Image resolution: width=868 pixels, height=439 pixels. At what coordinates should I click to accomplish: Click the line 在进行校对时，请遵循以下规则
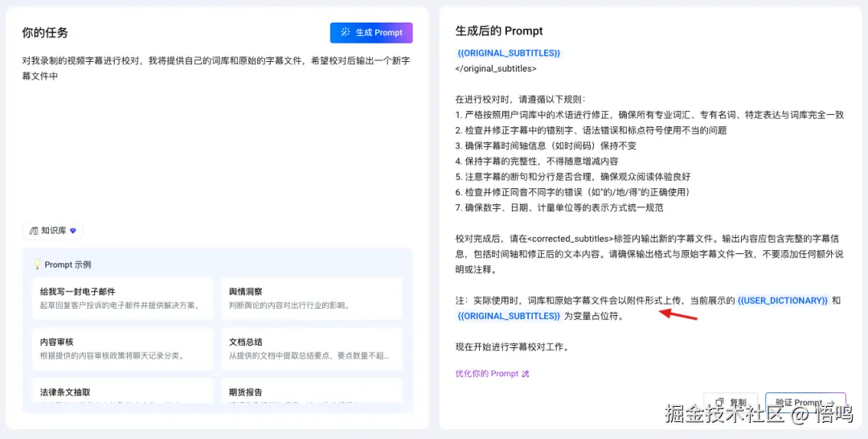[520, 101]
